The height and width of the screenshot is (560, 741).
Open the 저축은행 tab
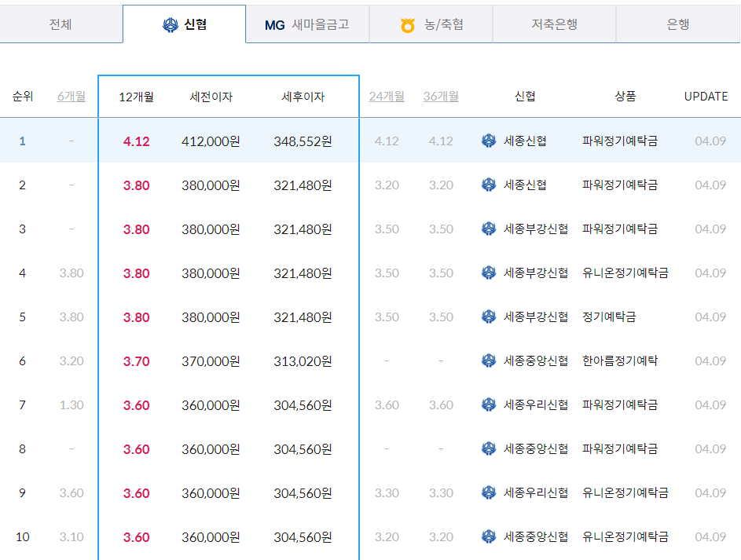click(x=554, y=24)
